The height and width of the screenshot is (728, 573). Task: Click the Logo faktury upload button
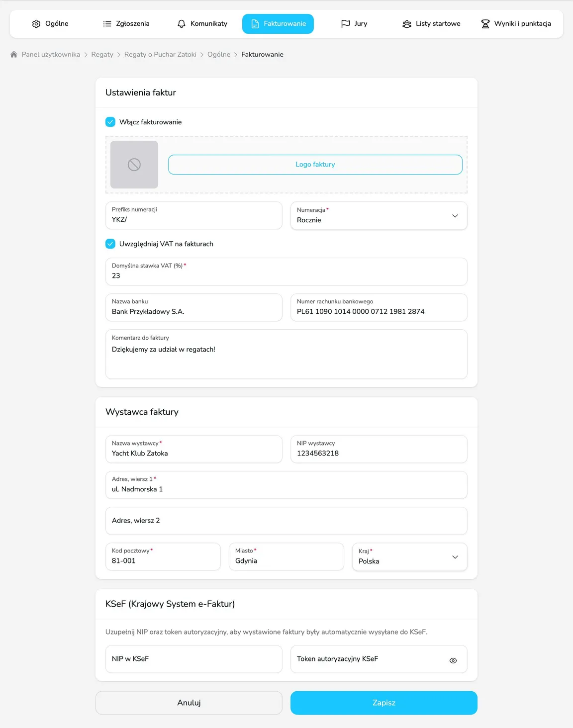coord(315,165)
